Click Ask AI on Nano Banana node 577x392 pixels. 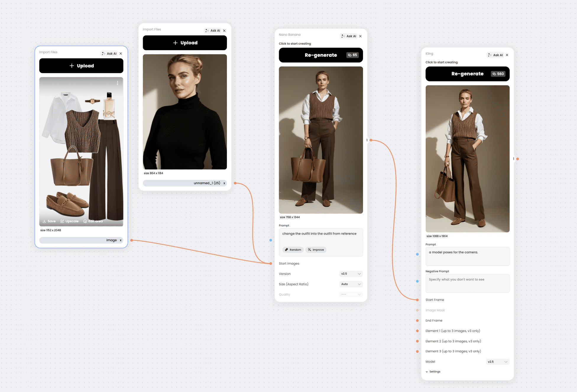349,36
